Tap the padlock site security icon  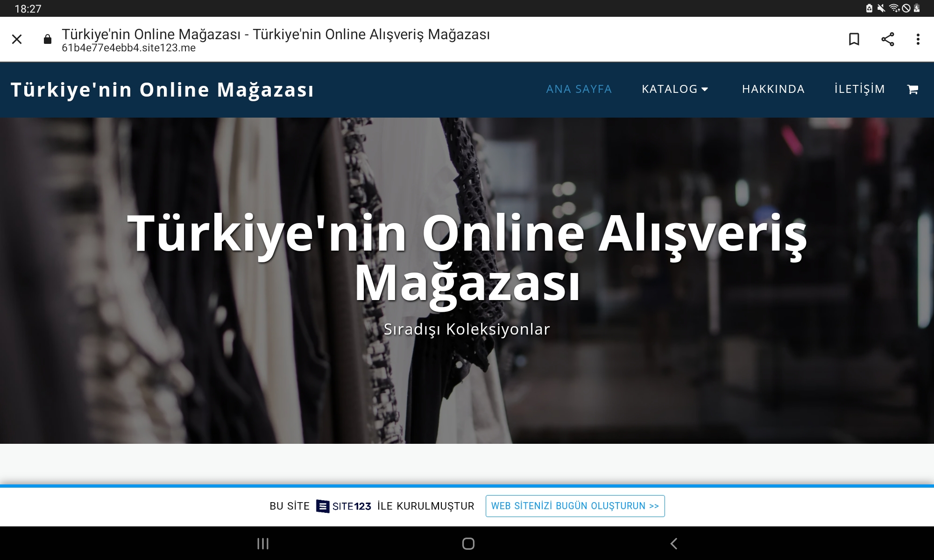47,39
